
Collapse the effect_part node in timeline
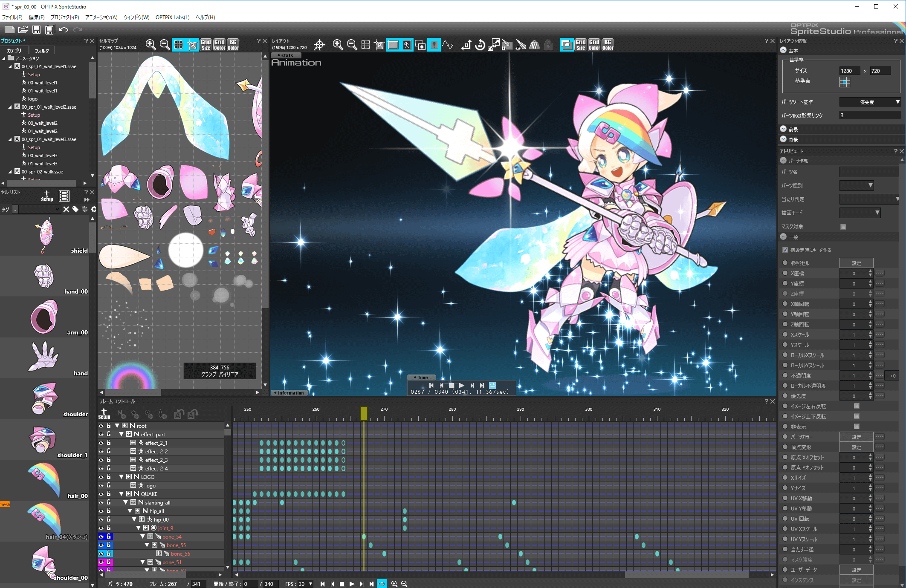tap(121, 434)
